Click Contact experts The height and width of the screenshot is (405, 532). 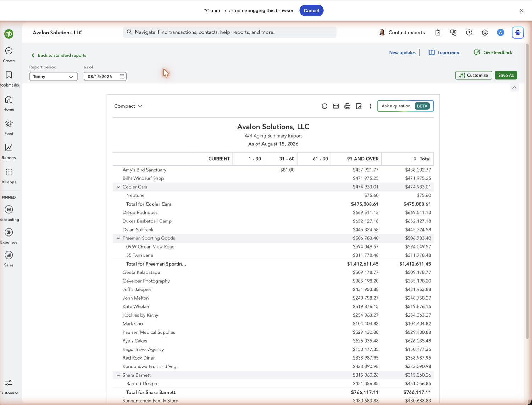[x=402, y=33]
